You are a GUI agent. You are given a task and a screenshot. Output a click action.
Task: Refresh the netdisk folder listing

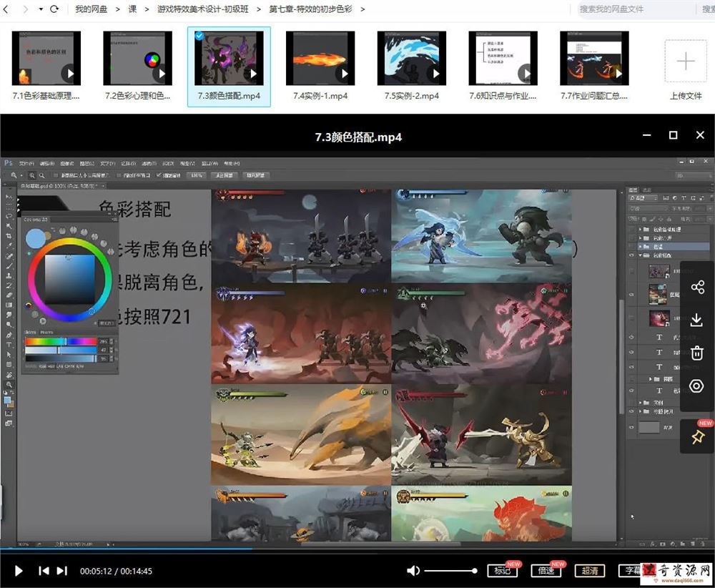point(54,9)
